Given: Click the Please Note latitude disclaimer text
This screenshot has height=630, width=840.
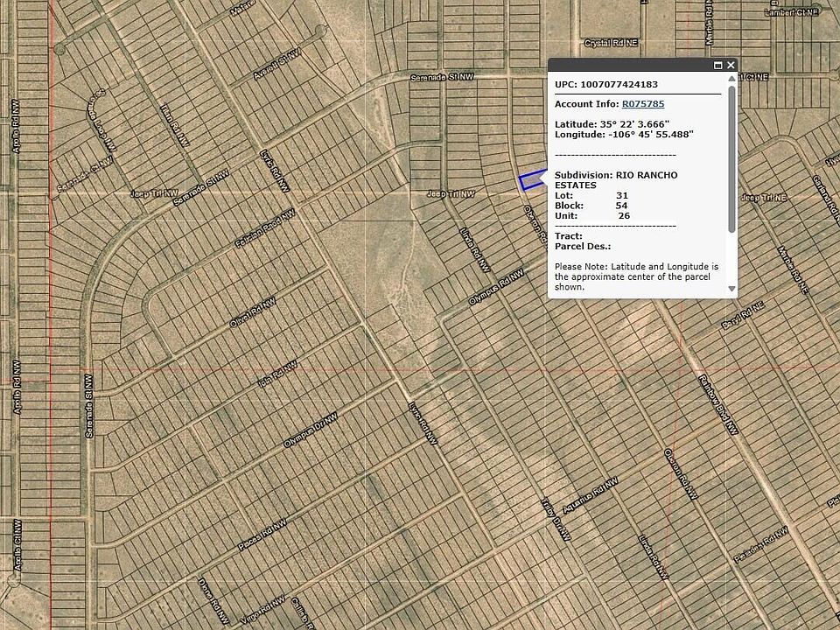Looking at the screenshot, I should 636,276.
